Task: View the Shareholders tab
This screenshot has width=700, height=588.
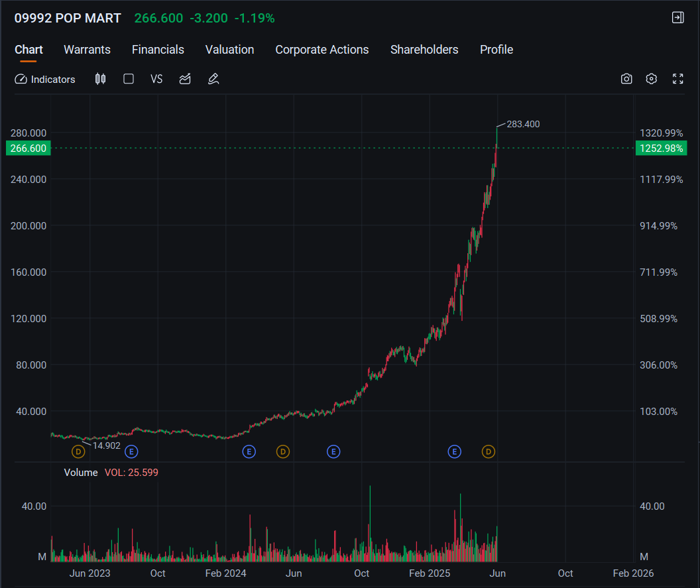Action: pos(424,50)
